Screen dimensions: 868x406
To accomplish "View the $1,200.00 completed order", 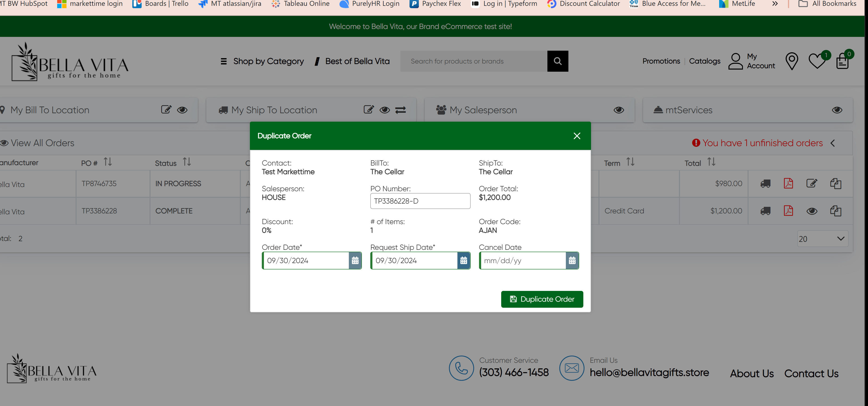I will pos(812,211).
